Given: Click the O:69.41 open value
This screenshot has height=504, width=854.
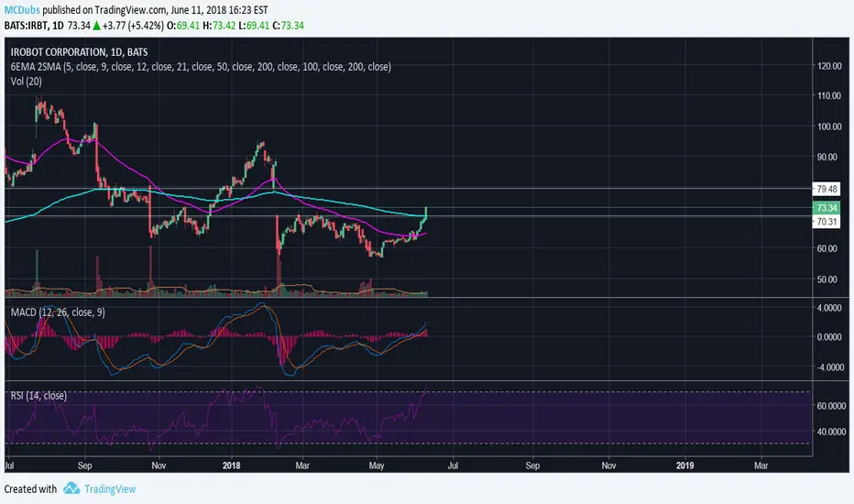Looking at the screenshot, I should pyautogui.click(x=183, y=25).
